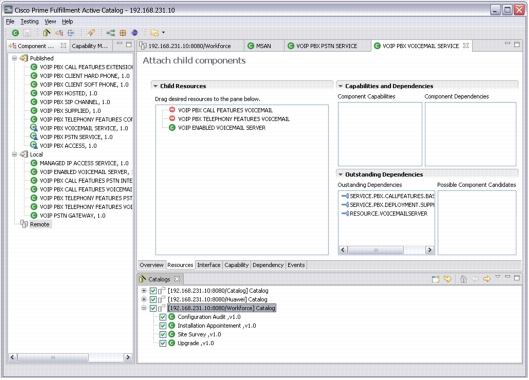Close the VOIP PBX VOICEMAIL SERVICE editor tab
Screen dimensions: 529x380
(x=466, y=46)
